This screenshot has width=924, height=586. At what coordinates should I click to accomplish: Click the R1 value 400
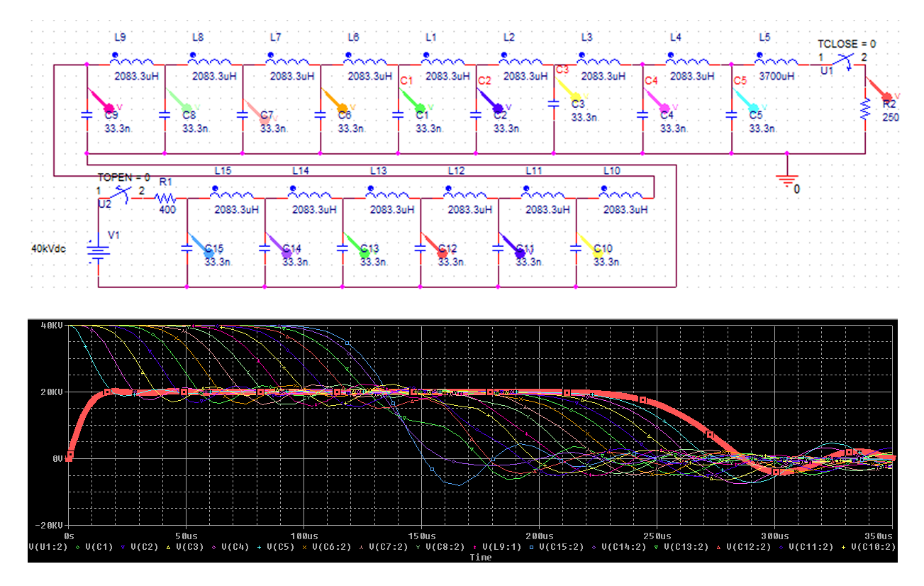166,210
